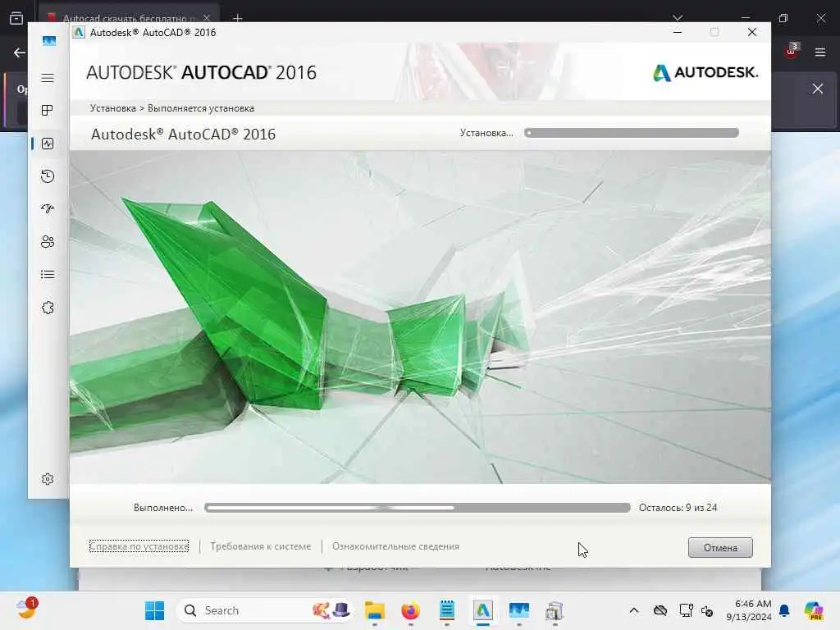Click Task Manager logo icon in sidebar
This screenshot has width=840, height=630.
click(x=48, y=41)
